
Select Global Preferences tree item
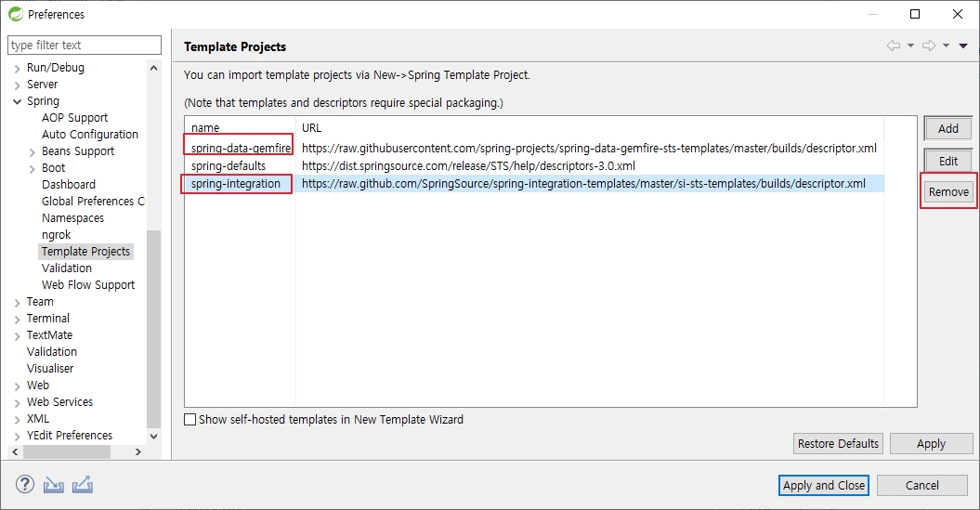(93, 202)
